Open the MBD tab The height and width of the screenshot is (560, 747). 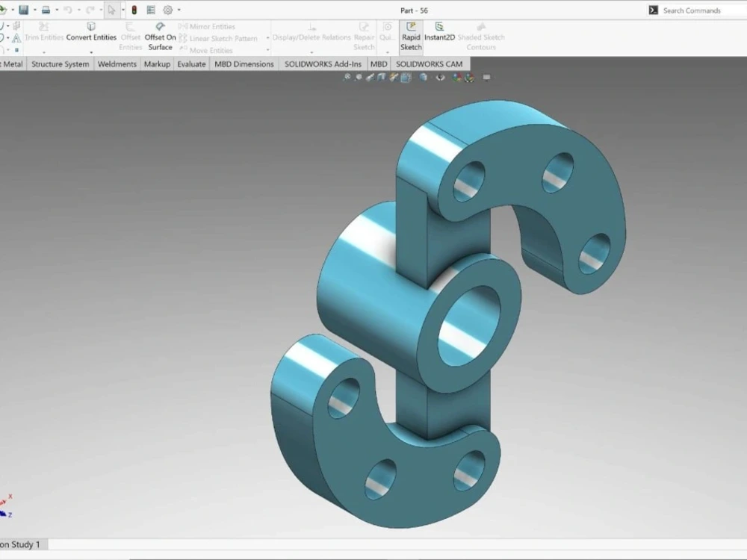379,63
